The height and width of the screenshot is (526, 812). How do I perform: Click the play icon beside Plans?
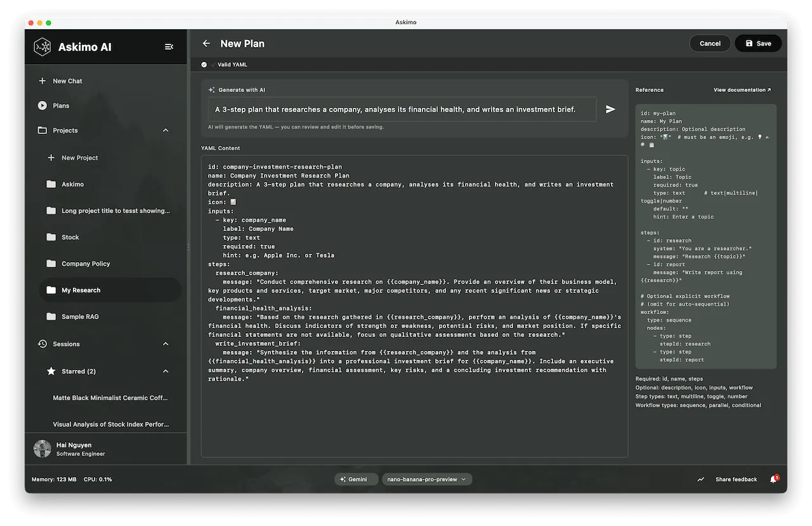click(x=43, y=106)
